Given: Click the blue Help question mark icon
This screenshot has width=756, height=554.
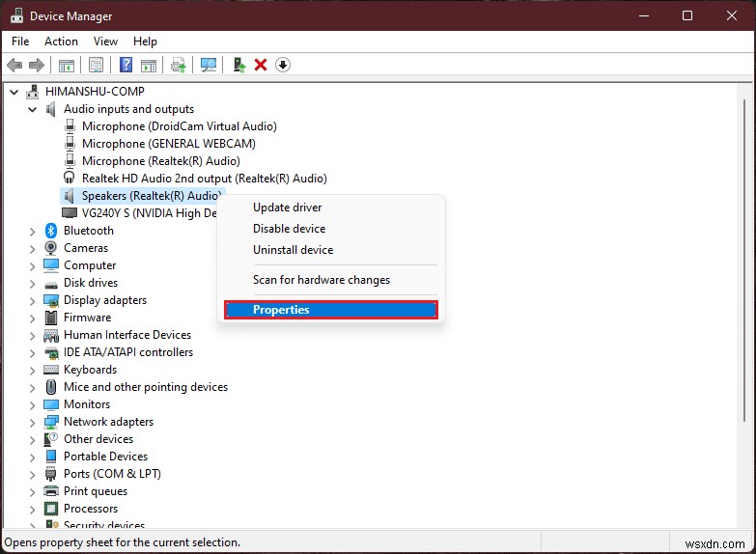Looking at the screenshot, I should [x=126, y=65].
